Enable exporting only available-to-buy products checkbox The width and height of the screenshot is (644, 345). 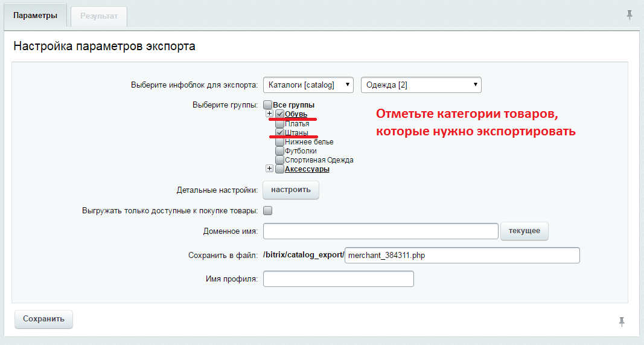coord(268,210)
